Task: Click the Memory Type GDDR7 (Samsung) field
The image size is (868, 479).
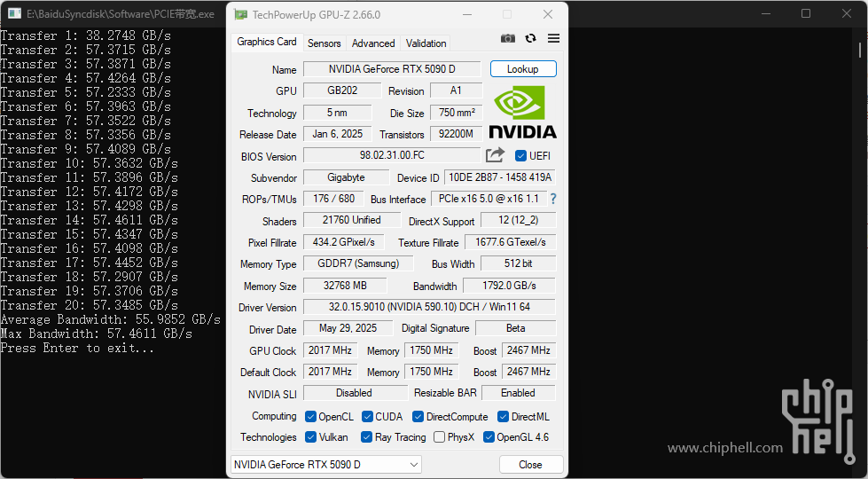Action: (x=358, y=263)
